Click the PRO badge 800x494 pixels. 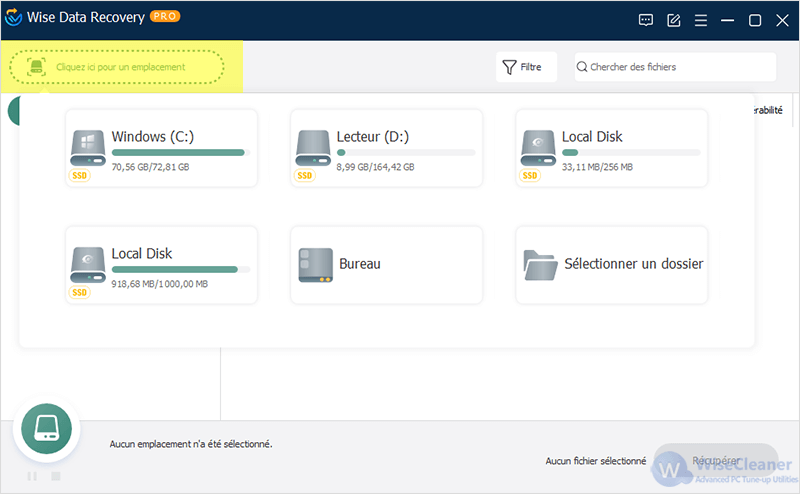pos(165,16)
